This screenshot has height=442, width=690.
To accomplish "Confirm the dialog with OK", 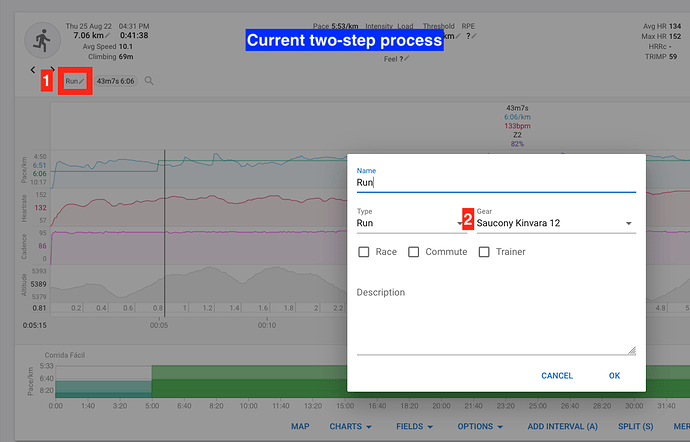I will tap(614, 376).
